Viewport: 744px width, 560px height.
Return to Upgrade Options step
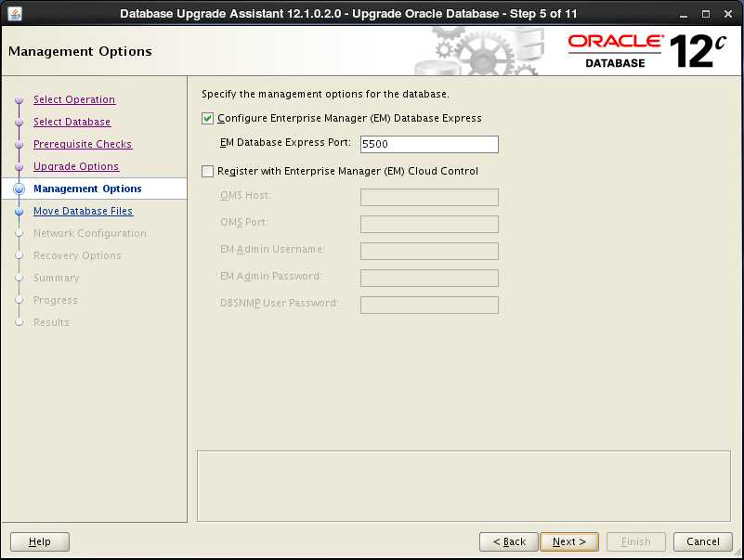pos(76,166)
